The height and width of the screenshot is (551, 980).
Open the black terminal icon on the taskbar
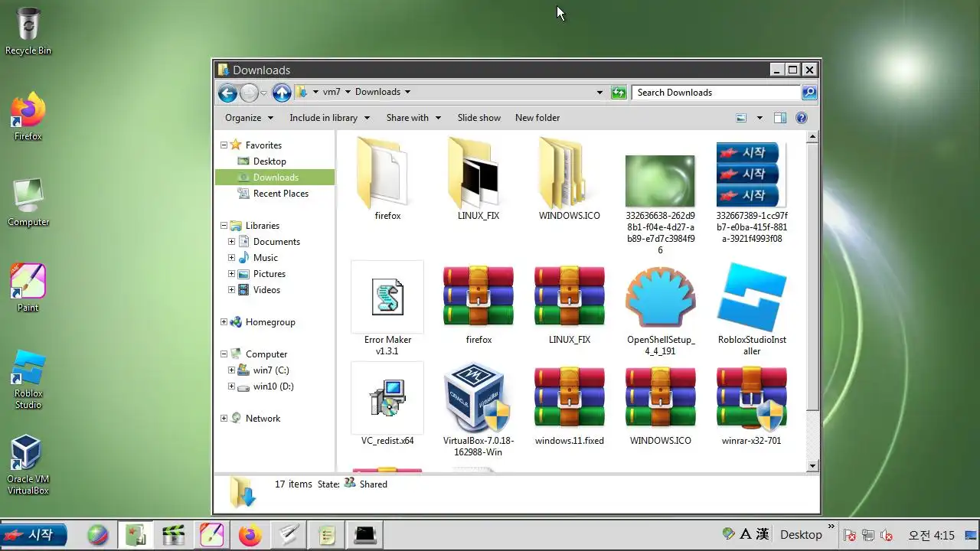pos(364,535)
